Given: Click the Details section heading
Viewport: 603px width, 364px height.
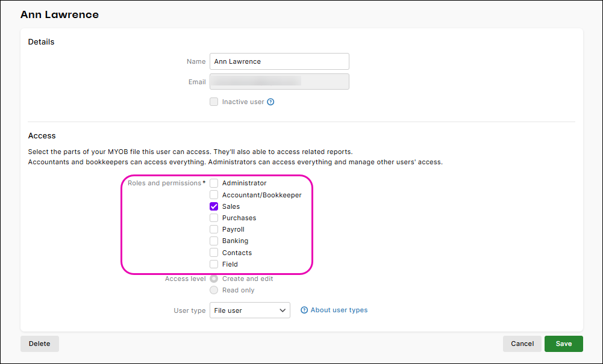Looking at the screenshot, I should [x=41, y=42].
